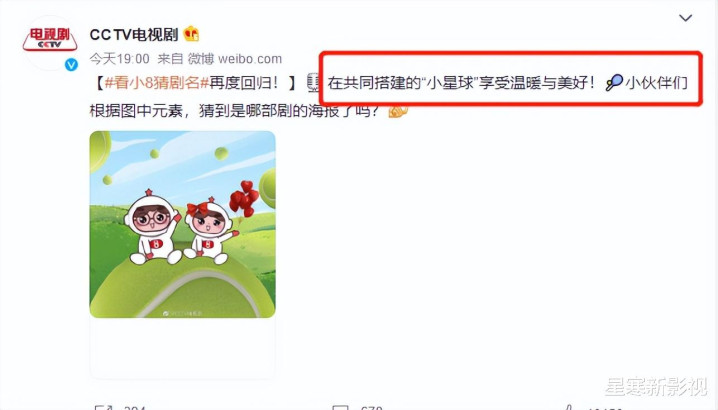Click the 今天19:00 post timestamp
The image size is (718, 410).
coord(119,59)
